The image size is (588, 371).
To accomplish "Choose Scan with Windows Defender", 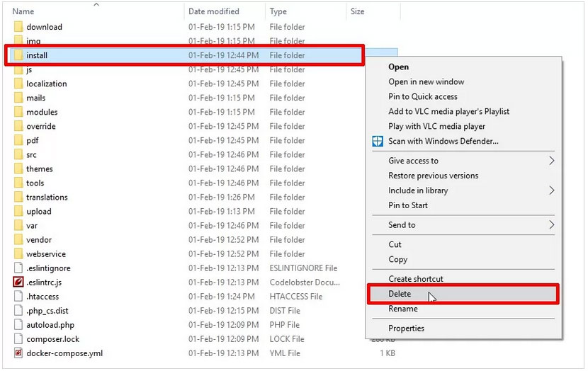I will (x=443, y=142).
